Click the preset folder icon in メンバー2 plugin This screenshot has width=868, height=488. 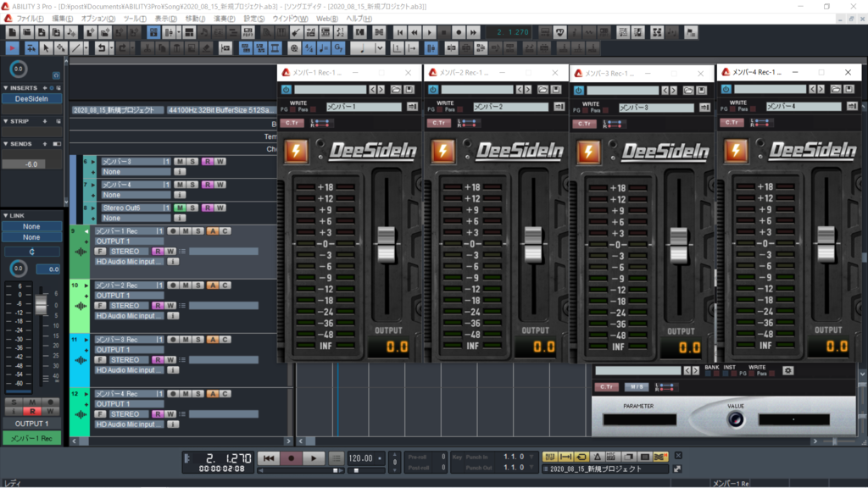pyautogui.click(x=542, y=90)
